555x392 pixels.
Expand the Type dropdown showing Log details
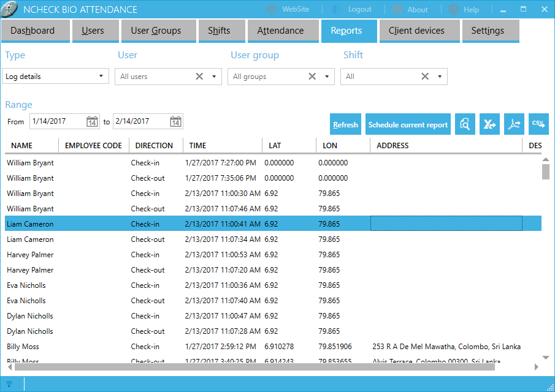click(x=101, y=77)
